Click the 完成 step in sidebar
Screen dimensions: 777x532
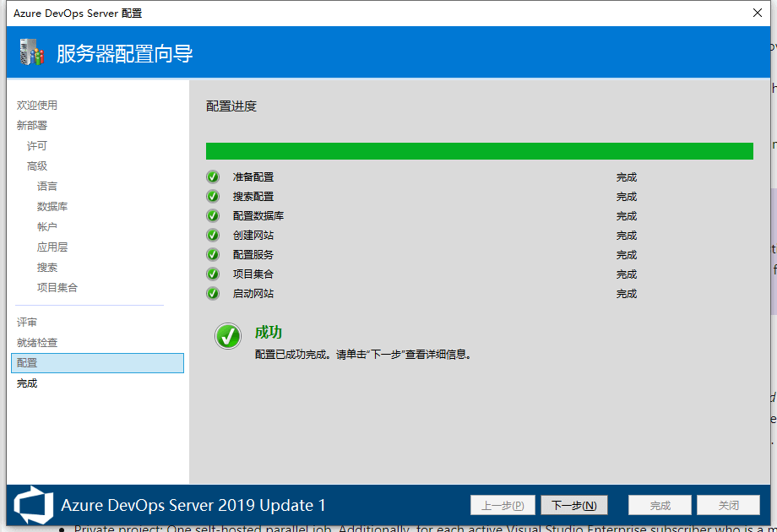point(27,383)
